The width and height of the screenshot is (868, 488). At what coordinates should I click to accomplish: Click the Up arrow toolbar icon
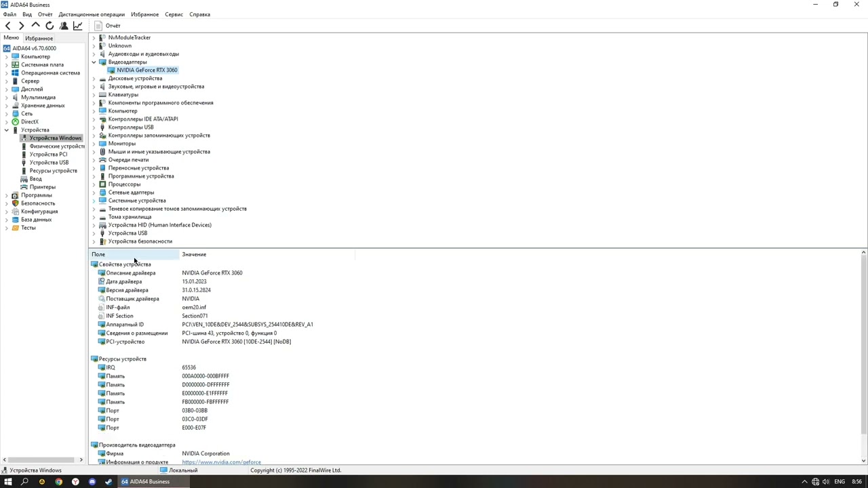35,26
